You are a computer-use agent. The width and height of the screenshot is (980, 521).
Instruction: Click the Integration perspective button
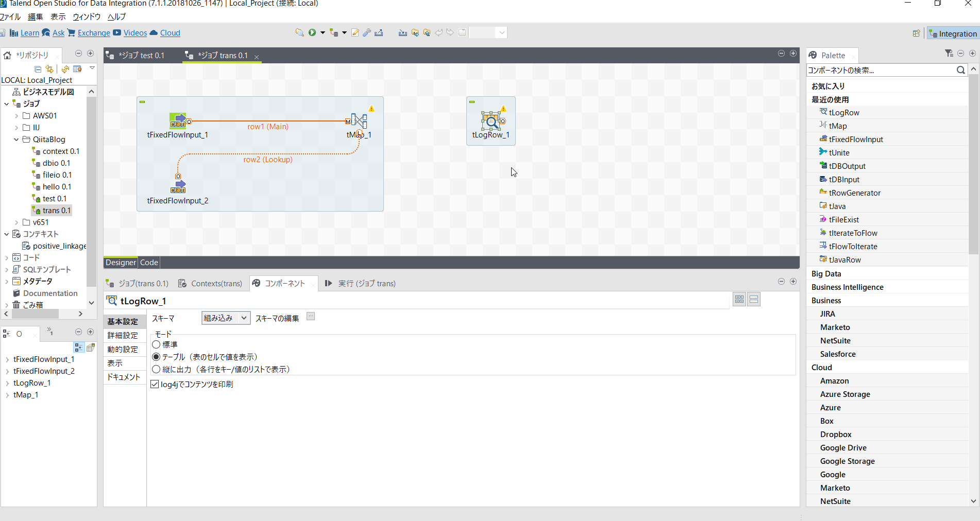coord(953,33)
